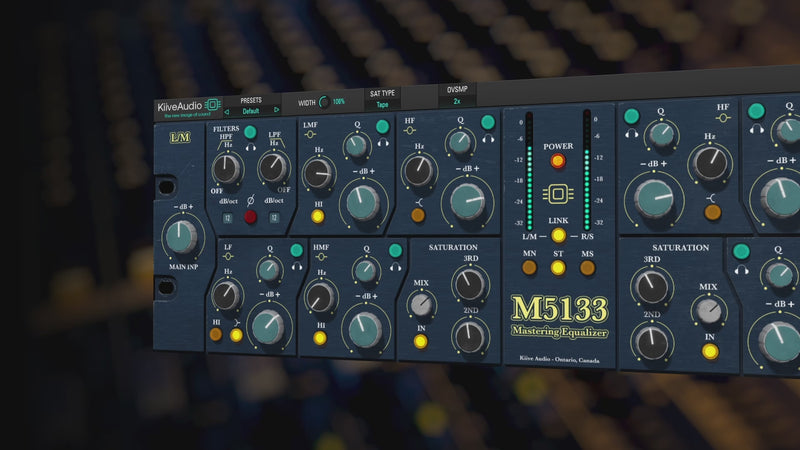Click the headphone solo icon in FILTERS section
Image resolution: width=800 pixels, height=450 pixels.
pyautogui.click(x=250, y=146)
